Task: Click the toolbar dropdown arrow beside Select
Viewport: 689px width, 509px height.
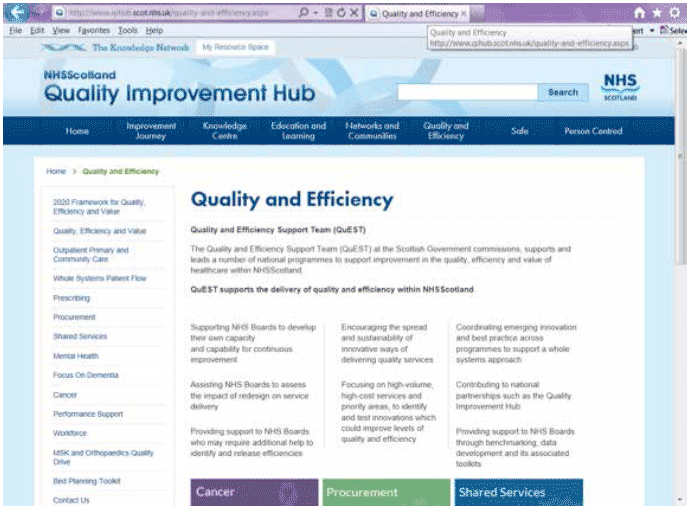Action: pos(652,30)
